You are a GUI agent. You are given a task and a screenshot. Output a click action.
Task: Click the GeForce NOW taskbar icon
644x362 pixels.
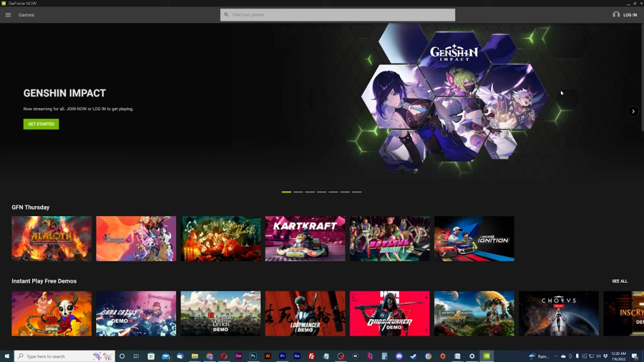(x=487, y=356)
